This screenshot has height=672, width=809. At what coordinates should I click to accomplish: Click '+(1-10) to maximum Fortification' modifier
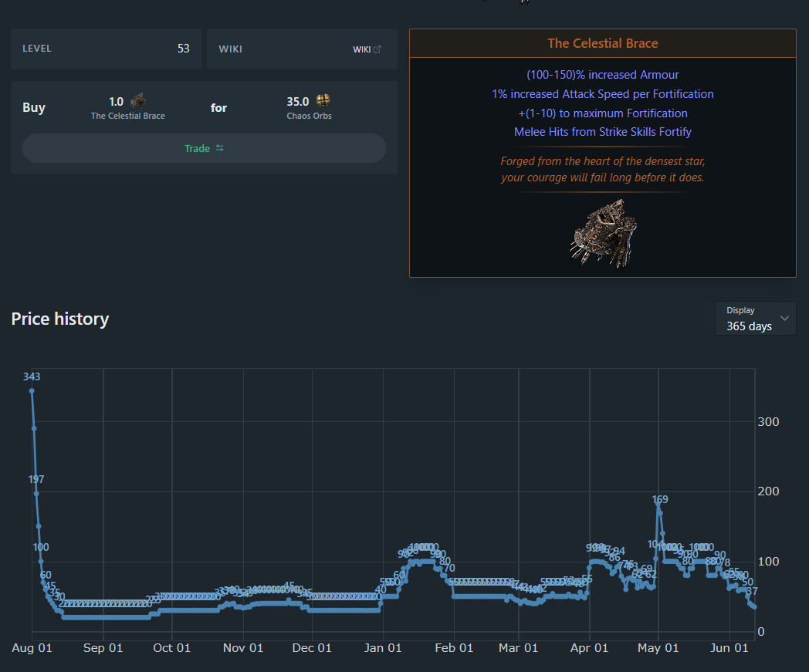(603, 113)
